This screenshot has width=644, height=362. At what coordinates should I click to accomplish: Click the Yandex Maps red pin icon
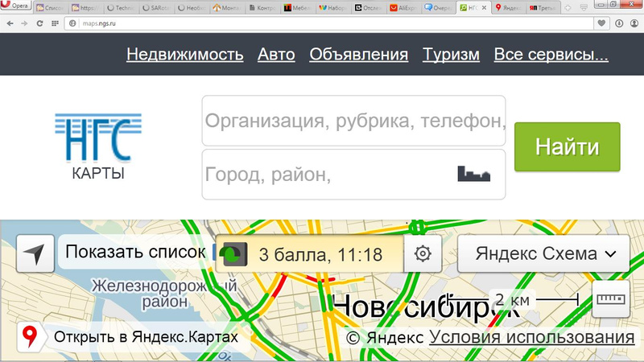coord(31,336)
